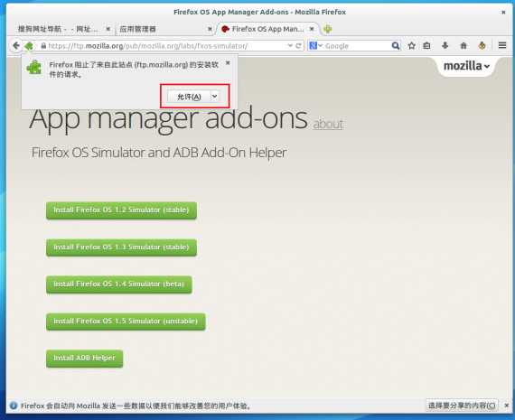Screen dimensions: 515x420
Task: Go back with the back arrow button
Action: click(x=15, y=45)
